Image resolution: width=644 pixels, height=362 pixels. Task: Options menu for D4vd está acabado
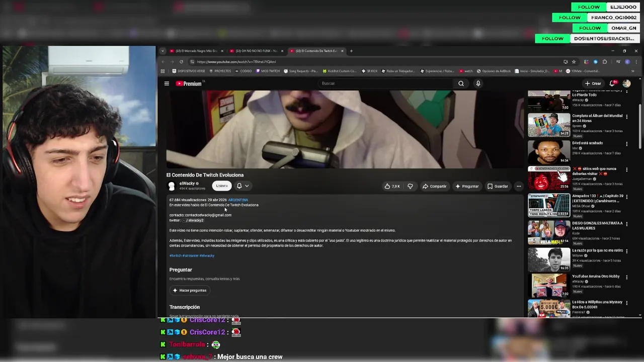click(626, 144)
